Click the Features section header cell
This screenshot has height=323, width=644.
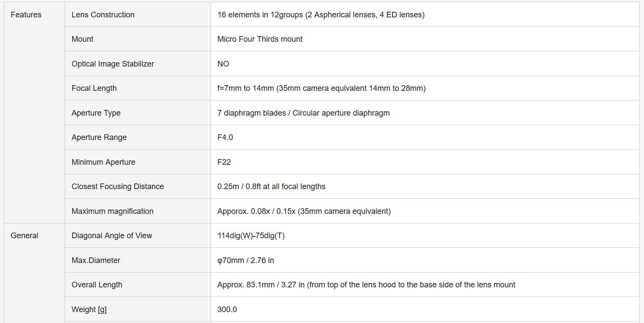point(26,15)
